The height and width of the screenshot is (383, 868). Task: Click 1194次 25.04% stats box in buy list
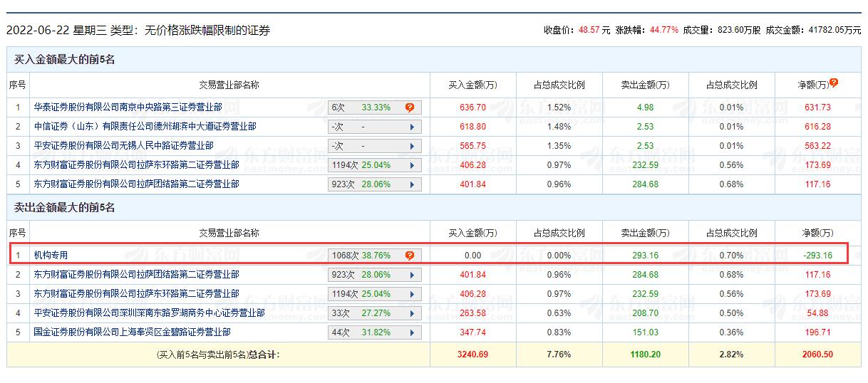[x=375, y=165]
